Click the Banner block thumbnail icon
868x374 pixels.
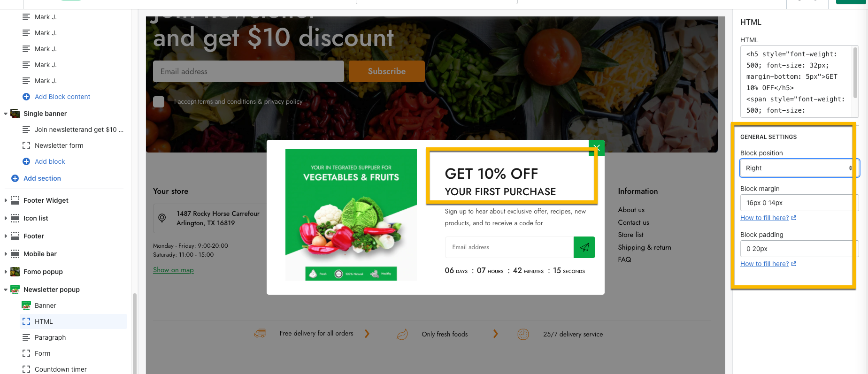tap(26, 305)
